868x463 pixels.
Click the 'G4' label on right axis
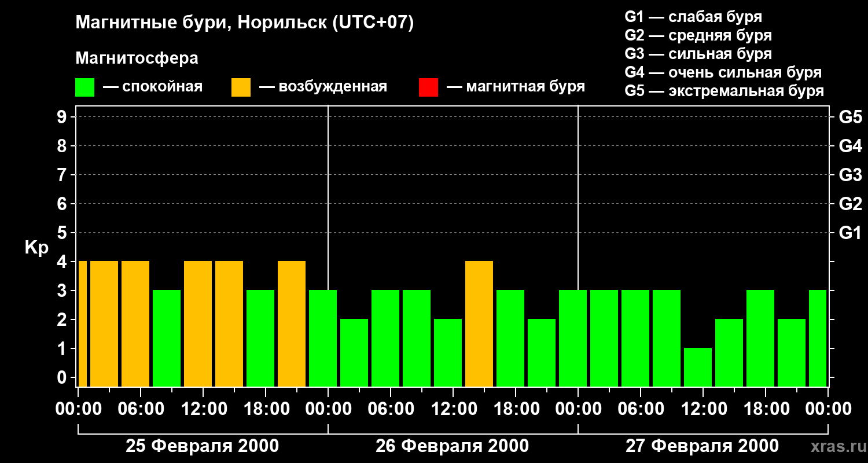click(850, 146)
